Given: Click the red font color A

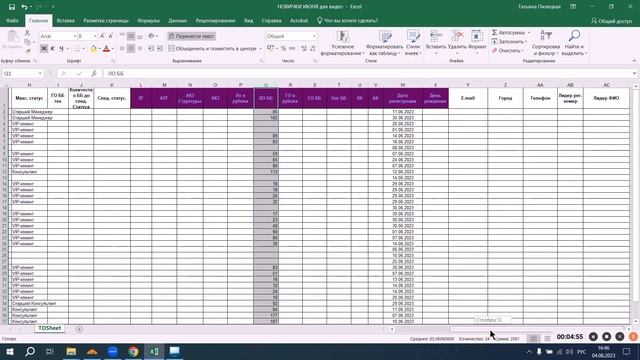Looking at the screenshot, I should tap(107, 49).
